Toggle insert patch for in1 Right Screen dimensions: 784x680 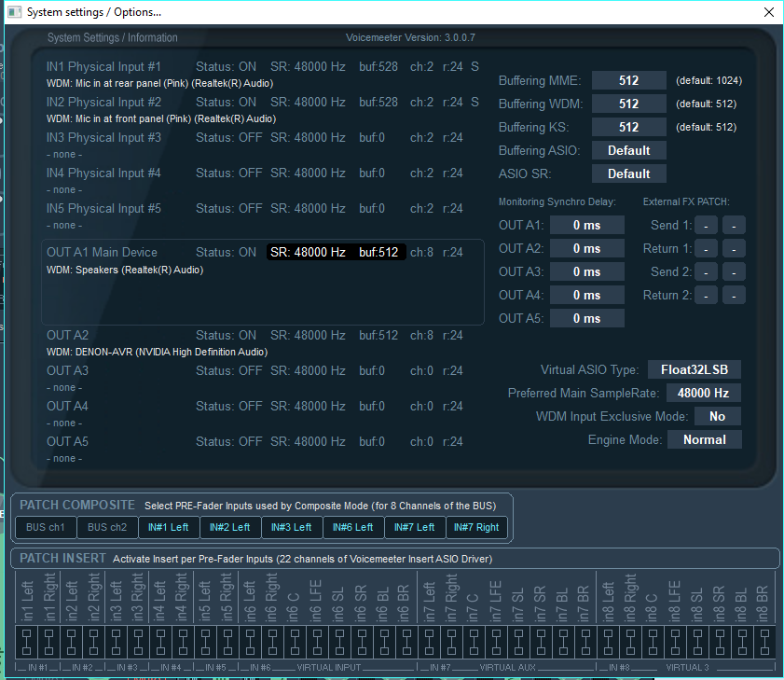tap(49, 642)
